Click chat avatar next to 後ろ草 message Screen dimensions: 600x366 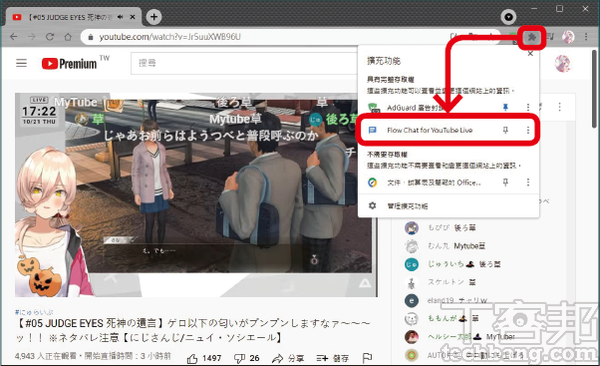click(411, 228)
